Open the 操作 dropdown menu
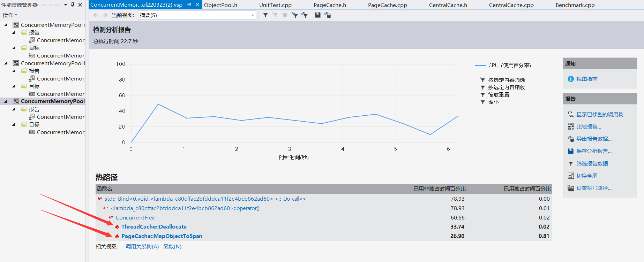Screen dimensions: 644x262 pos(10,15)
